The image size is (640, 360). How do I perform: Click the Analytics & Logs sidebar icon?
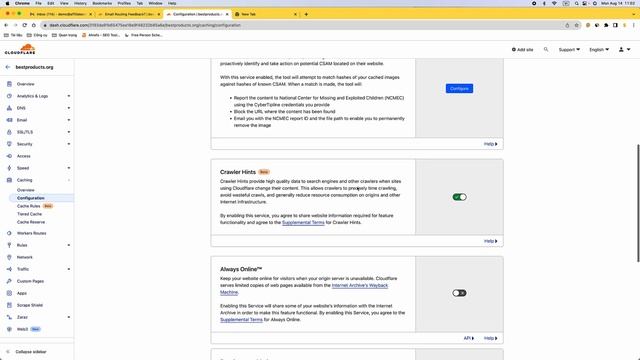(x=9, y=96)
